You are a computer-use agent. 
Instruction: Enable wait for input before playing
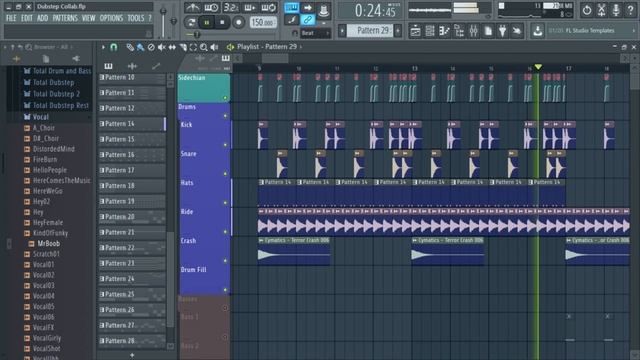(211, 7)
